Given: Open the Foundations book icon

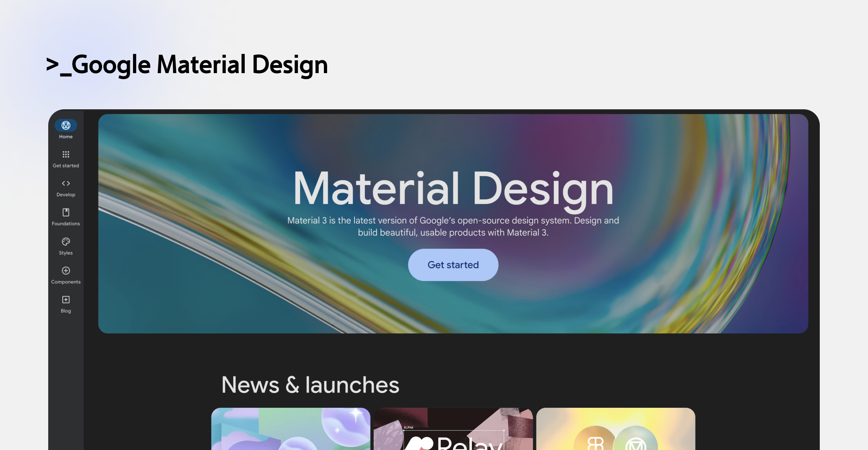Looking at the screenshot, I should coord(66,212).
